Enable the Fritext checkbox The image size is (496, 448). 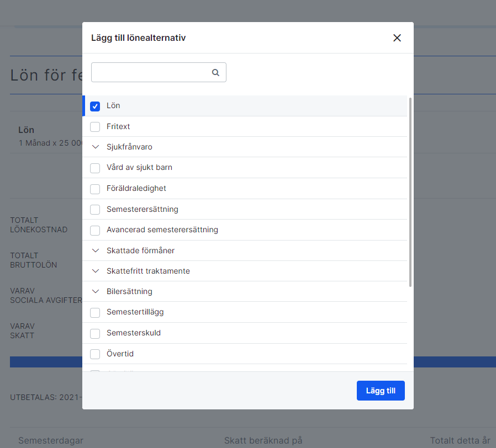[95, 127]
